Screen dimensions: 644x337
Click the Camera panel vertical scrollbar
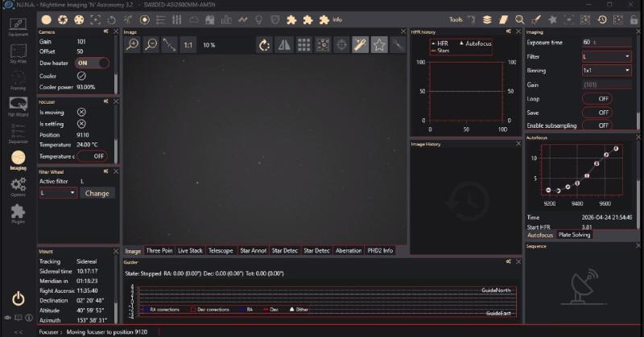116,65
